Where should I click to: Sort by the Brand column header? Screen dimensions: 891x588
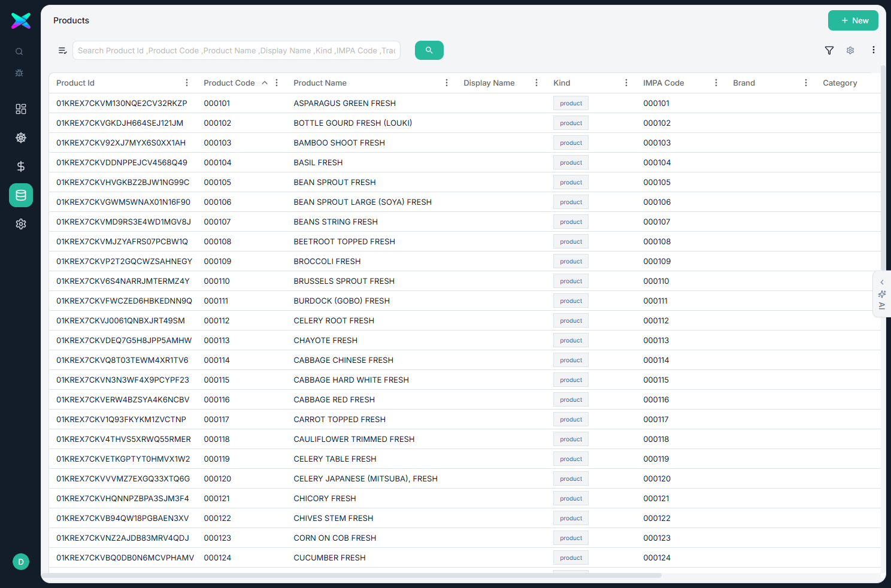click(x=744, y=83)
